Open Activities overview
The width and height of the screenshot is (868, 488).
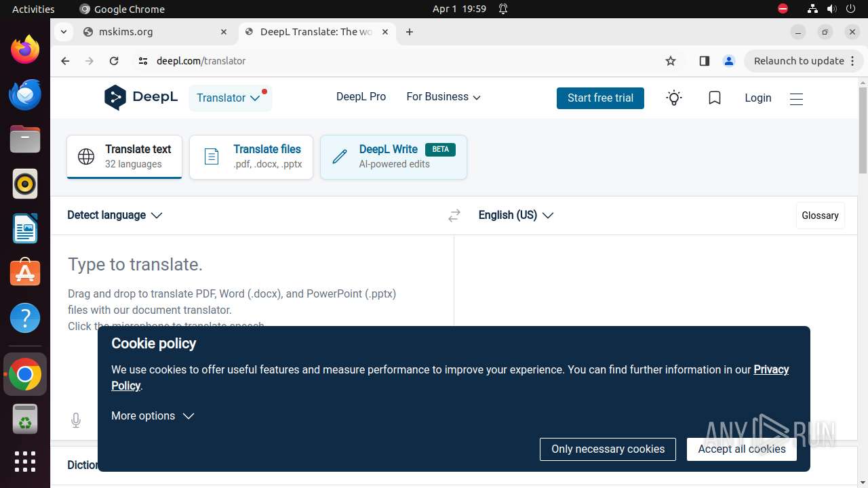tap(33, 9)
